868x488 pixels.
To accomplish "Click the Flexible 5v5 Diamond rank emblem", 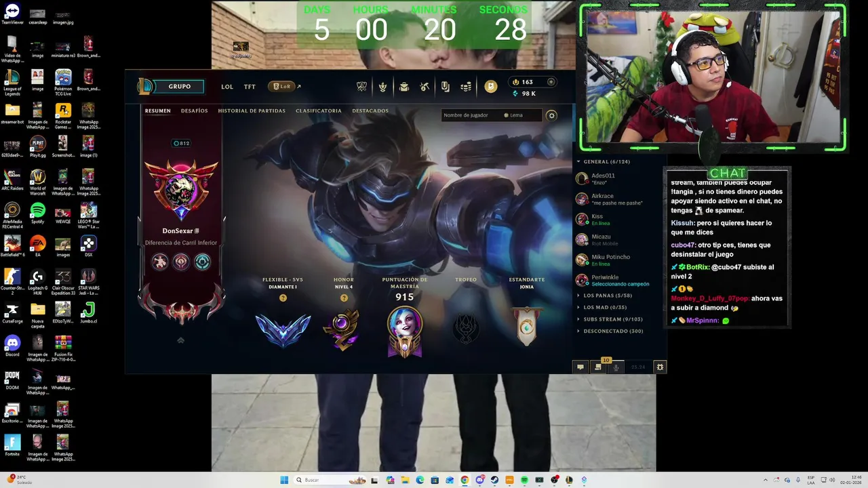I will pyautogui.click(x=283, y=331).
